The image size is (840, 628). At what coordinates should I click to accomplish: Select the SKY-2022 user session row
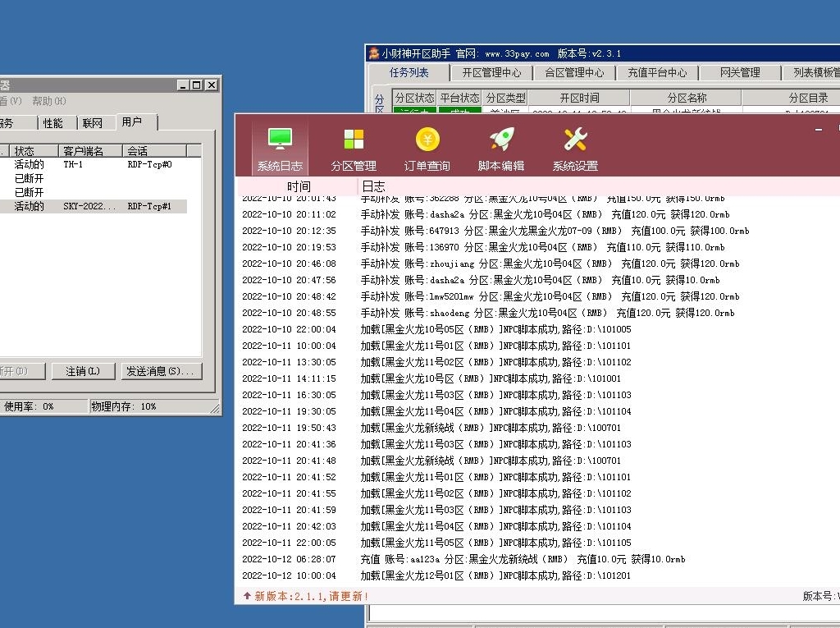point(90,206)
